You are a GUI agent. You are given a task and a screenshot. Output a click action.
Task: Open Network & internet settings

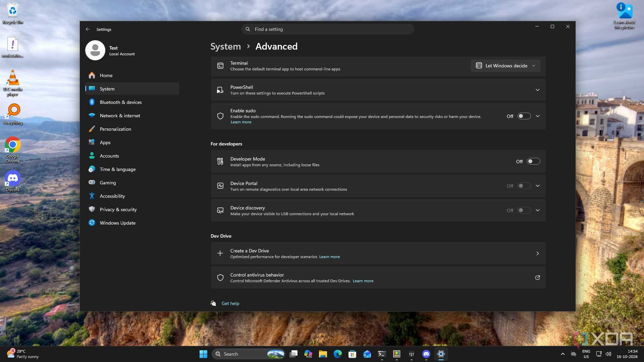[x=132, y=116]
